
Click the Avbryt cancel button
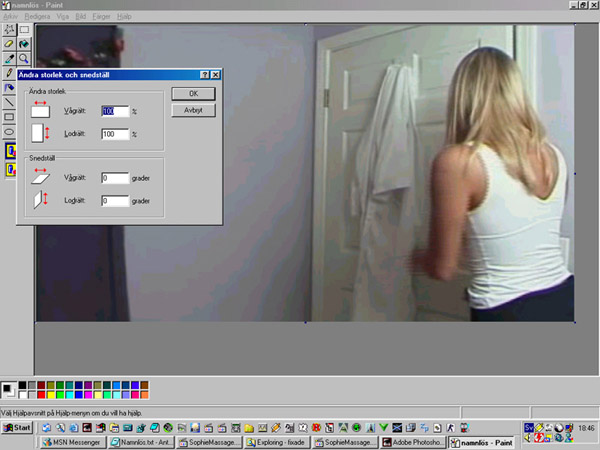click(x=193, y=110)
